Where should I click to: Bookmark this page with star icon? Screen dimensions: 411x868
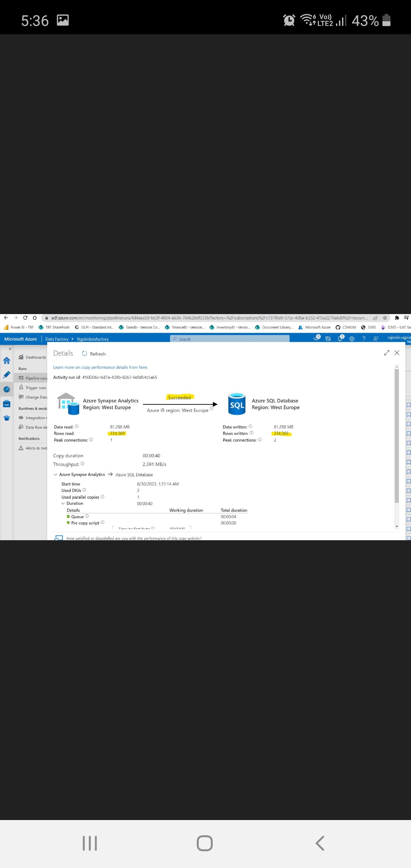(x=385, y=318)
